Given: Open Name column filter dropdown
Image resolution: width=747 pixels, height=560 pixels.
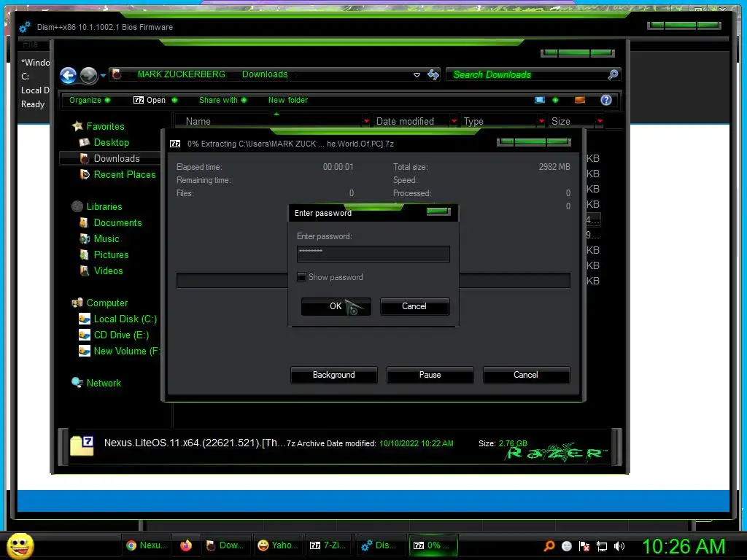Looking at the screenshot, I should tap(366, 122).
